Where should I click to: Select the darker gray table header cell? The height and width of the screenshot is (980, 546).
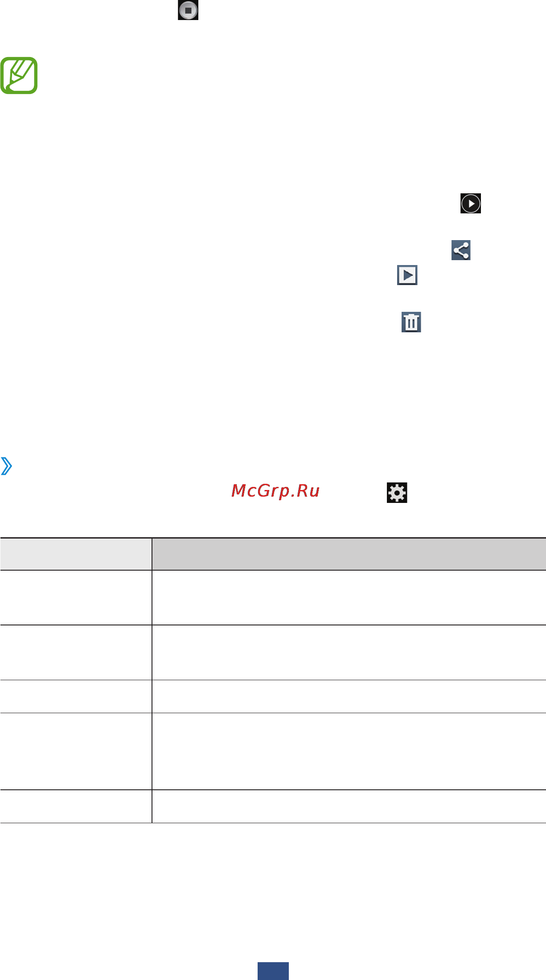pos(349,554)
